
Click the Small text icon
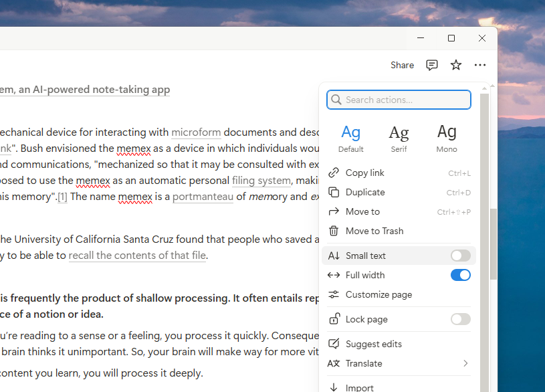tap(334, 256)
